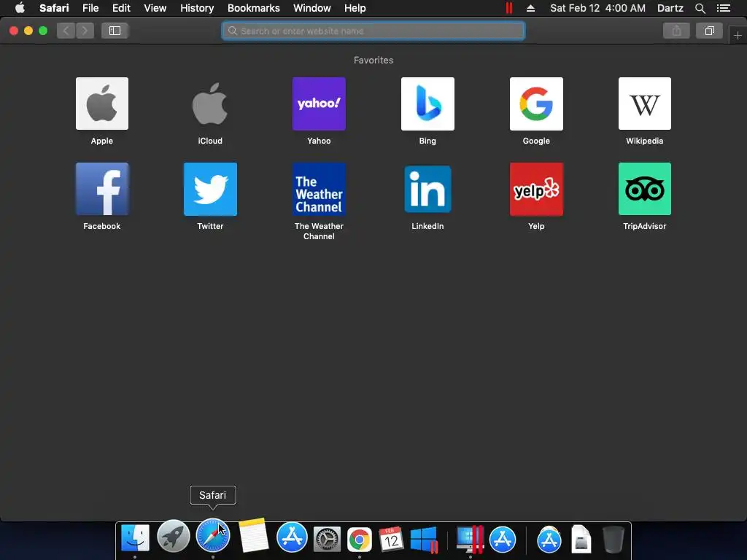The height and width of the screenshot is (560, 747).
Task: Click the Share toolbar button
Action: click(x=676, y=31)
